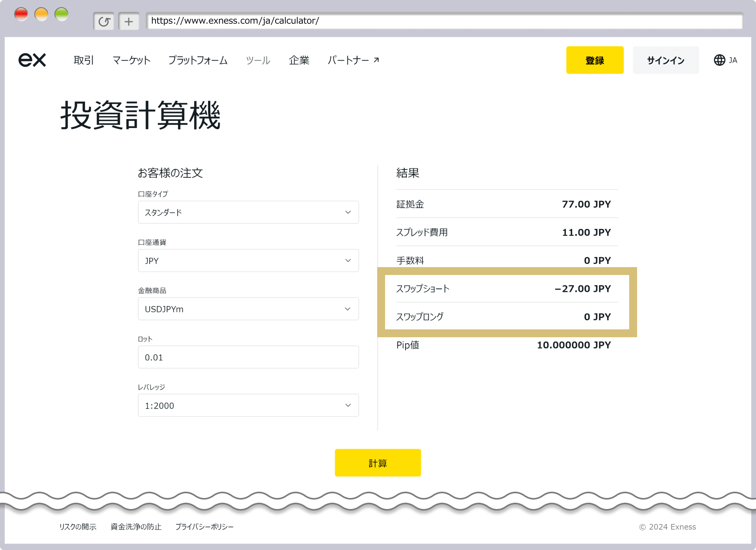Click the red close window circle

point(21,15)
